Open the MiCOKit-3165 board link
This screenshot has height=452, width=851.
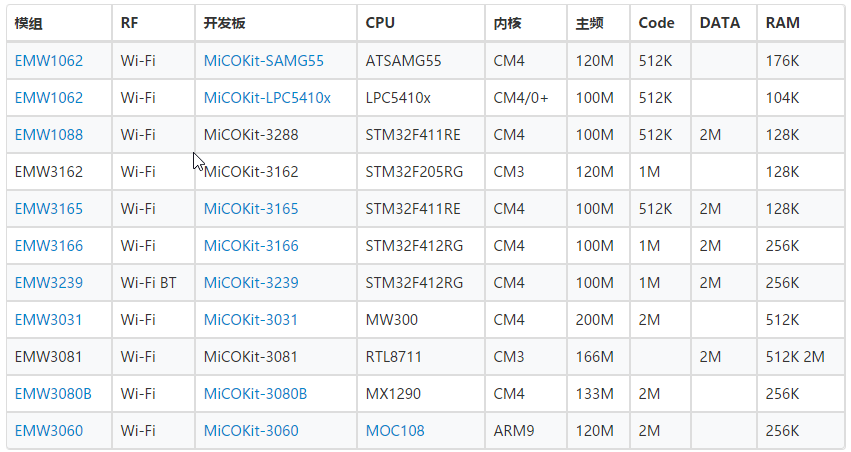pos(251,209)
